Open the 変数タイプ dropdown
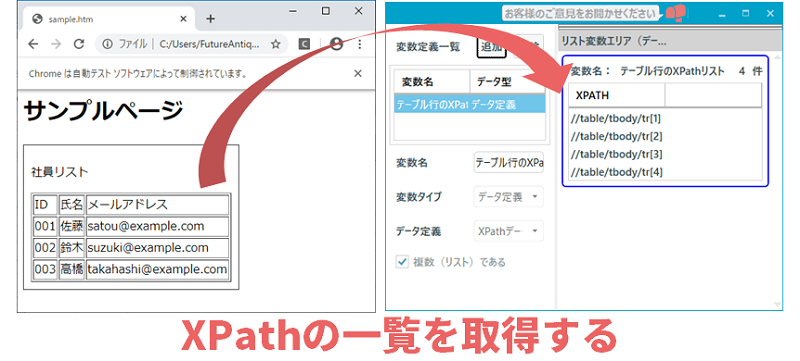800x361 pixels. (509, 197)
